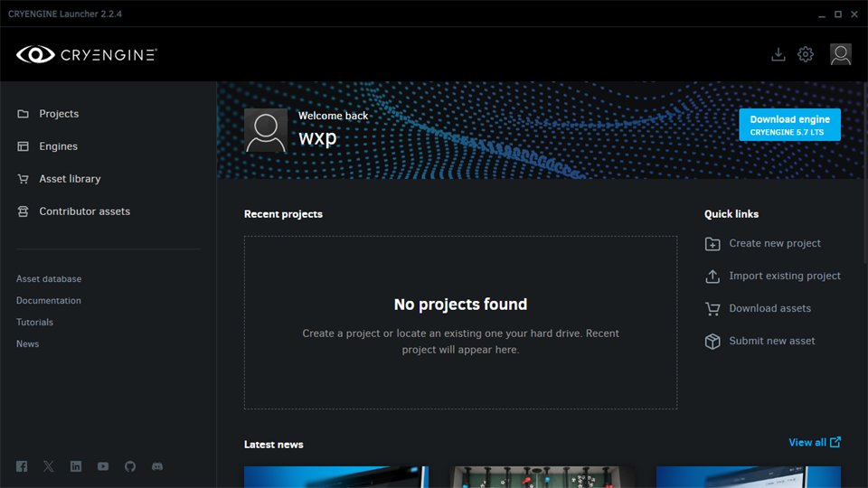Image resolution: width=868 pixels, height=488 pixels.
Task: Go to Asset library in sidebar
Action: (x=60, y=179)
